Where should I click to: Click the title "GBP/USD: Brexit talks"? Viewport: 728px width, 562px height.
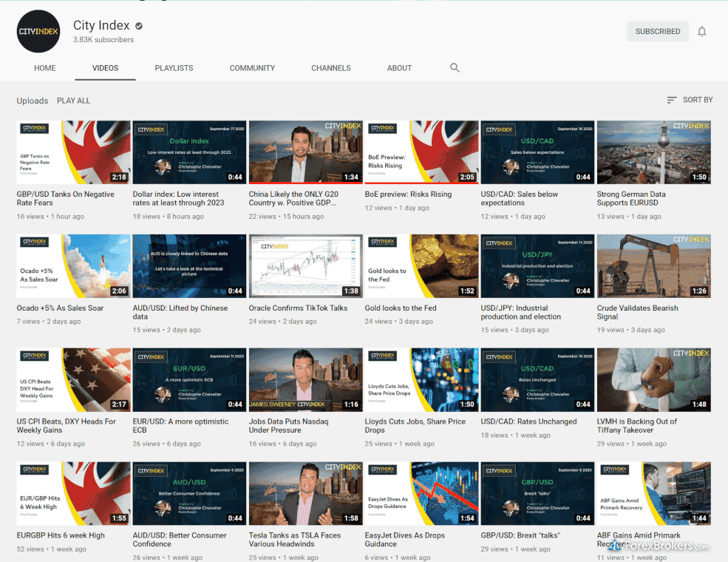[520, 535]
